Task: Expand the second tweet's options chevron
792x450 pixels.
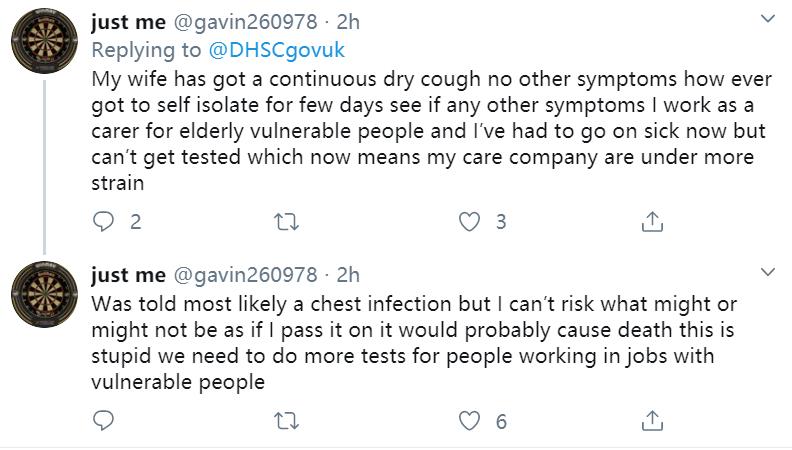Action: pos(767,272)
